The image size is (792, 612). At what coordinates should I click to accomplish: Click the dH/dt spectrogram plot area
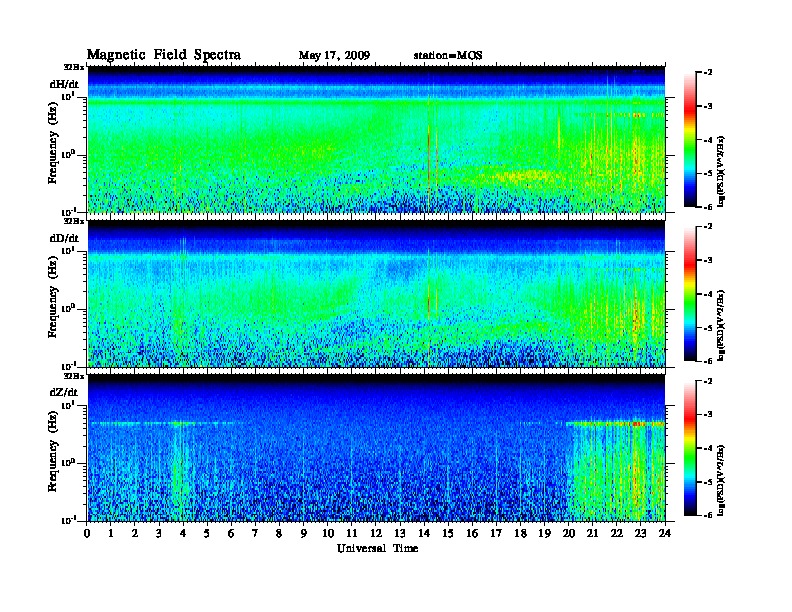tap(376, 139)
